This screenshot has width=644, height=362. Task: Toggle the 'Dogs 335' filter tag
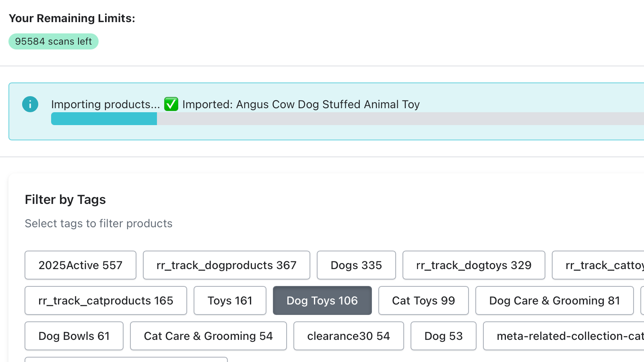pos(356,265)
